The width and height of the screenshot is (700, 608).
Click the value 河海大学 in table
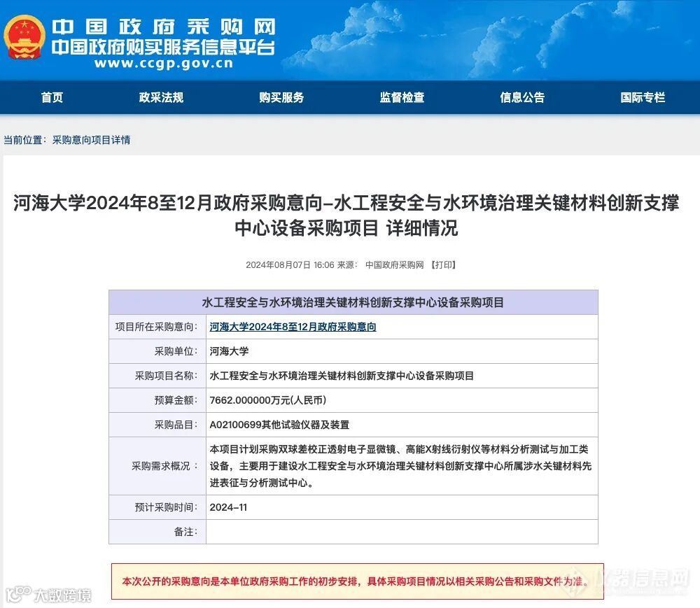click(229, 351)
